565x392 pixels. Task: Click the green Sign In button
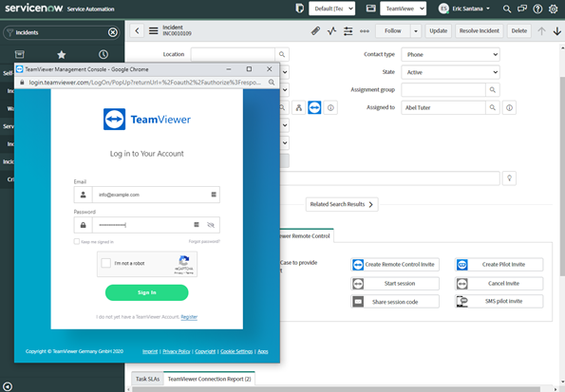tap(146, 292)
